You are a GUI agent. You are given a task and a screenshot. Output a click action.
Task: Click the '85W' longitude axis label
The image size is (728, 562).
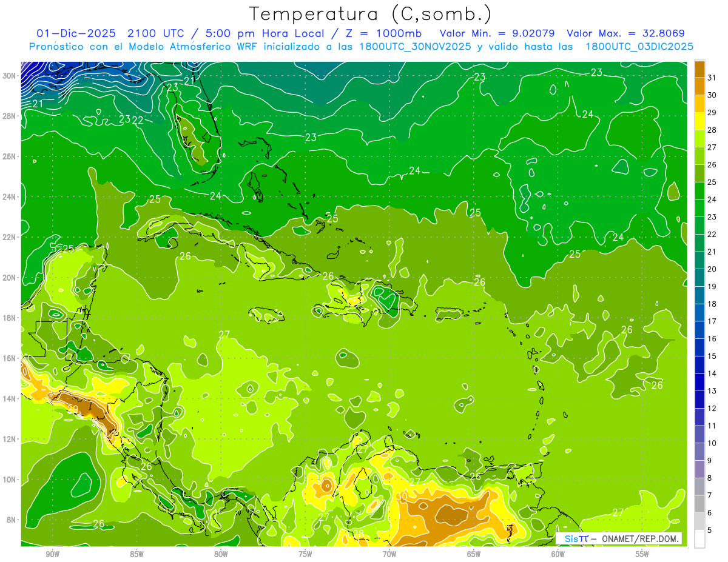136,554
